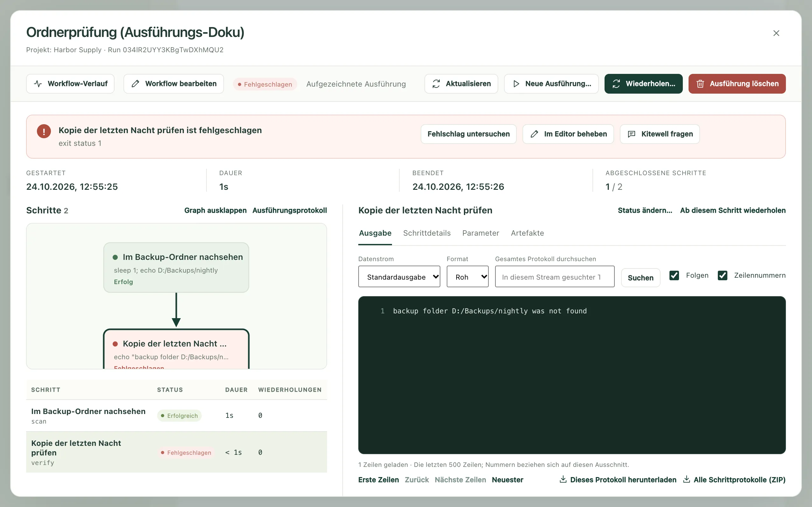The image size is (812, 507).
Task: Click chat icon on Kitewell fragen
Action: [632, 134]
